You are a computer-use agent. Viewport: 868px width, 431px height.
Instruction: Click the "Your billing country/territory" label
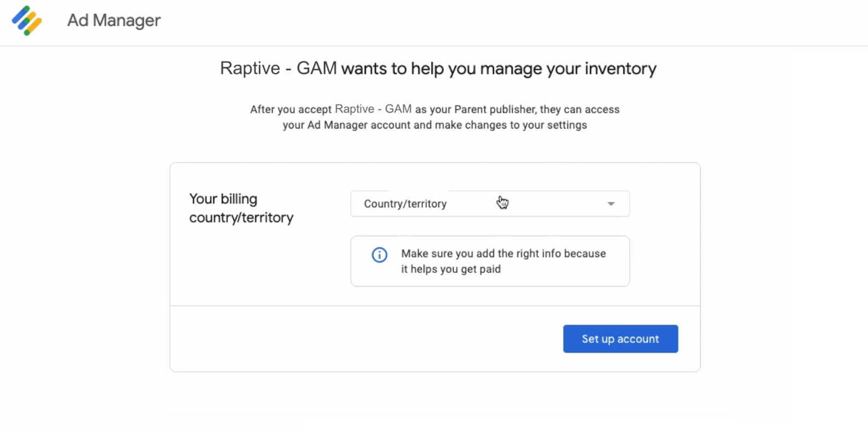pyautogui.click(x=241, y=208)
